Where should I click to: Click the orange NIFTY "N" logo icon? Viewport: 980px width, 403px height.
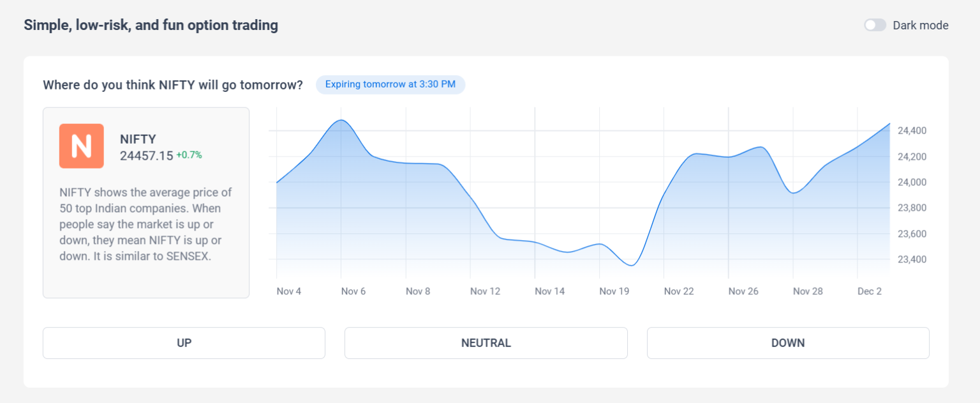[81, 146]
